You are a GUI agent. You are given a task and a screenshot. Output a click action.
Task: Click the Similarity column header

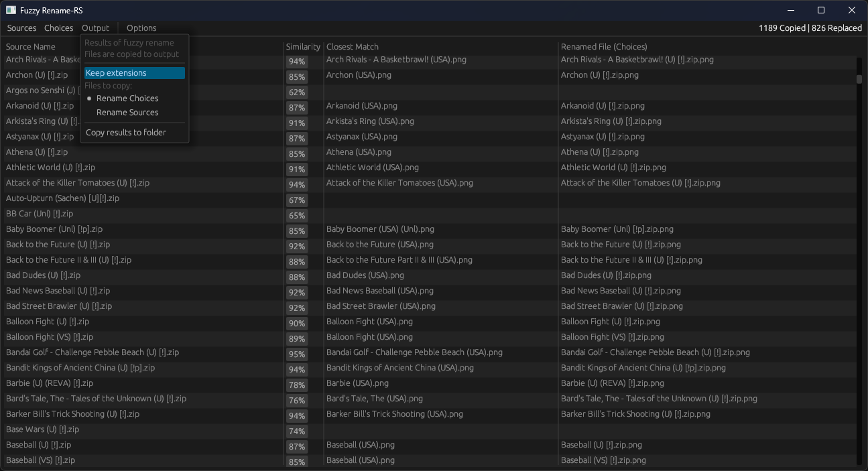[x=303, y=47]
